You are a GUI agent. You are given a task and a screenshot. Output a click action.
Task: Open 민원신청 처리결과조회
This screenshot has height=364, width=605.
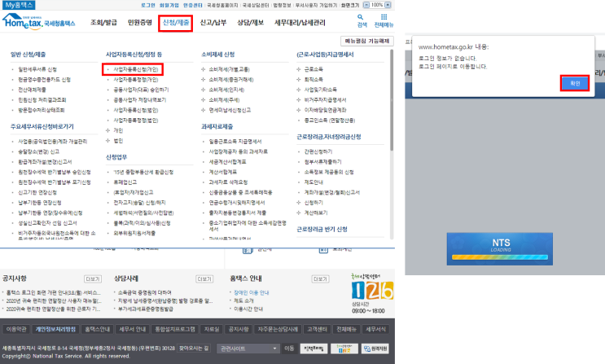pyautogui.click(x=42, y=100)
